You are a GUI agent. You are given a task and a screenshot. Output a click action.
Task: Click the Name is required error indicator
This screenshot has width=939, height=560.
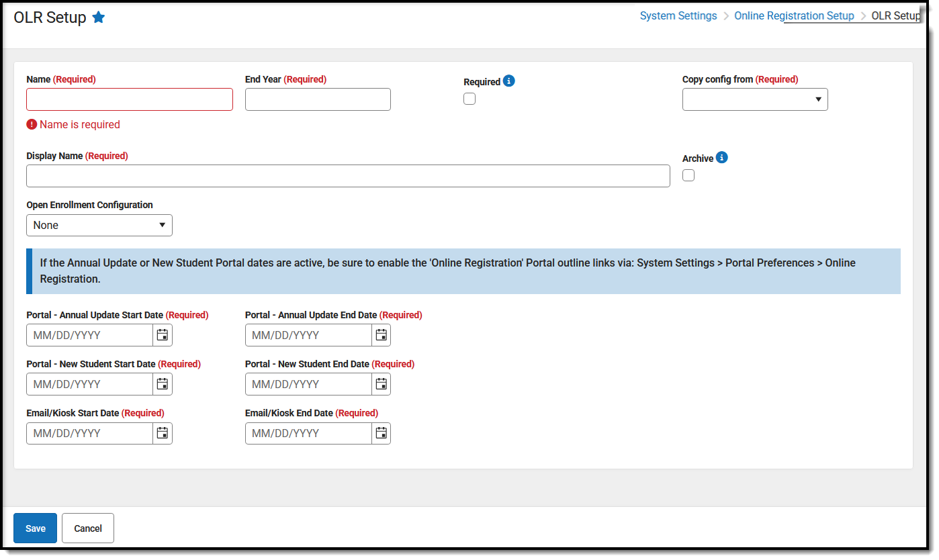[x=30, y=124]
